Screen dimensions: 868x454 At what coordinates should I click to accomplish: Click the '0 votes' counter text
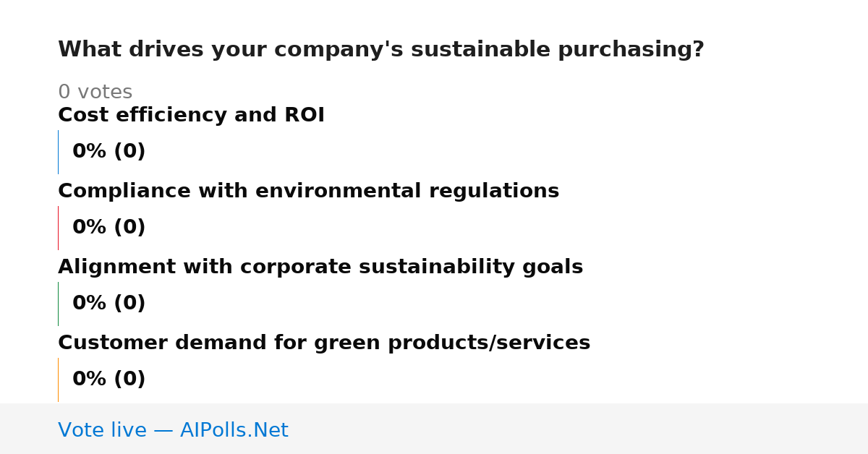(95, 93)
